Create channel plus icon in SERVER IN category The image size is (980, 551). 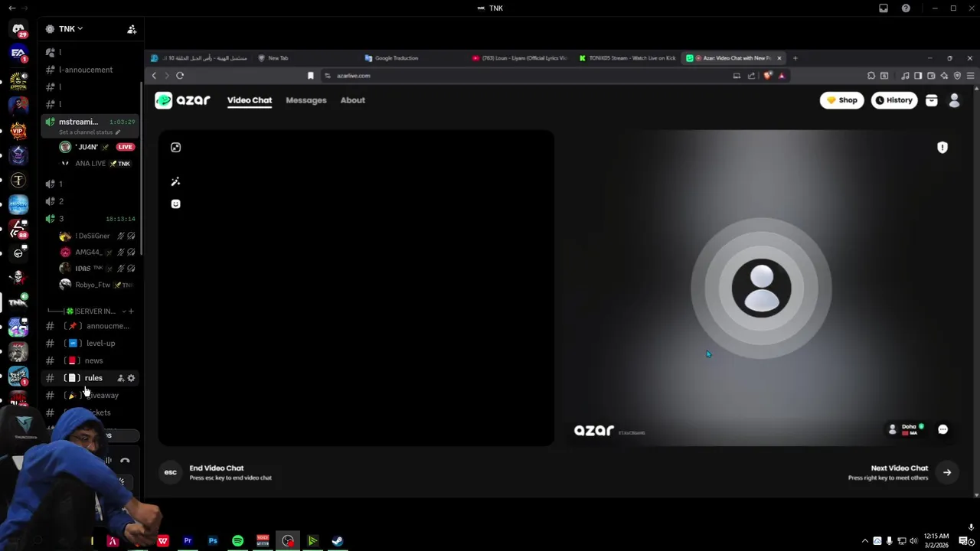point(131,311)
